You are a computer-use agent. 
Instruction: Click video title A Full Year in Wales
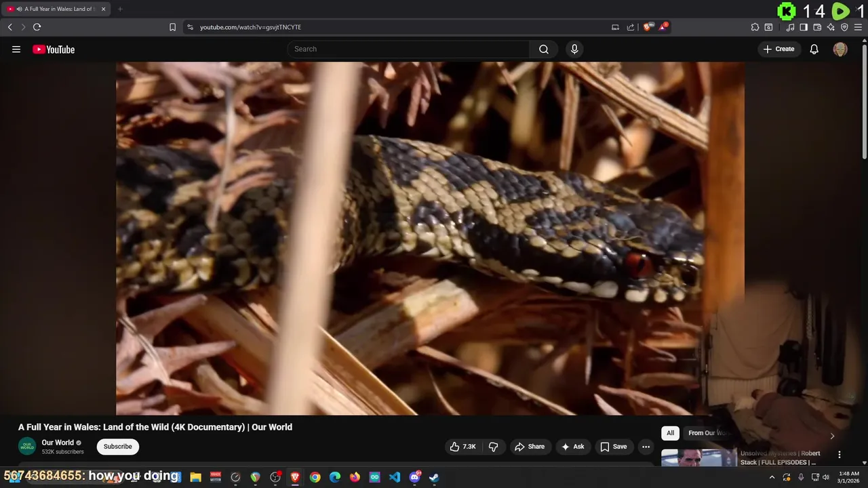(155, 427)
